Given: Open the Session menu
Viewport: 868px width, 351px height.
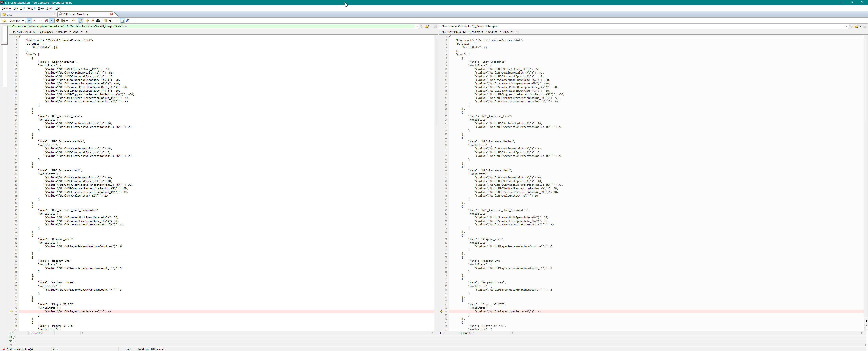Looking at the screenshot, I should pyautogui.click(x=6, y=8).
